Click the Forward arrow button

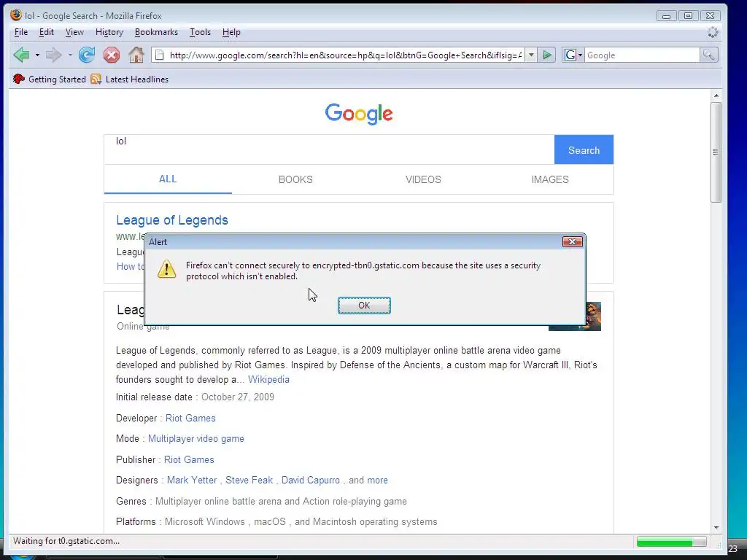[x=53, y=55]
